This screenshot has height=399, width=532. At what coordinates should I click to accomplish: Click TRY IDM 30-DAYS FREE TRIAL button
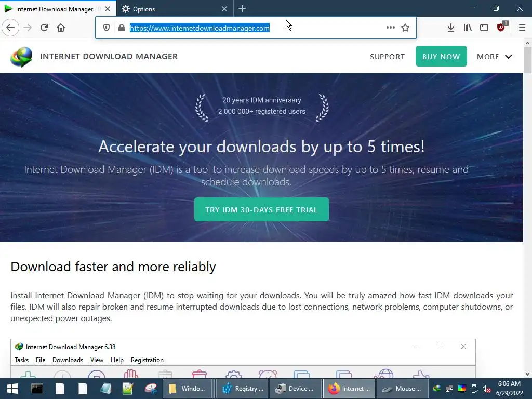pyautogui.click(x=261, y=210)
